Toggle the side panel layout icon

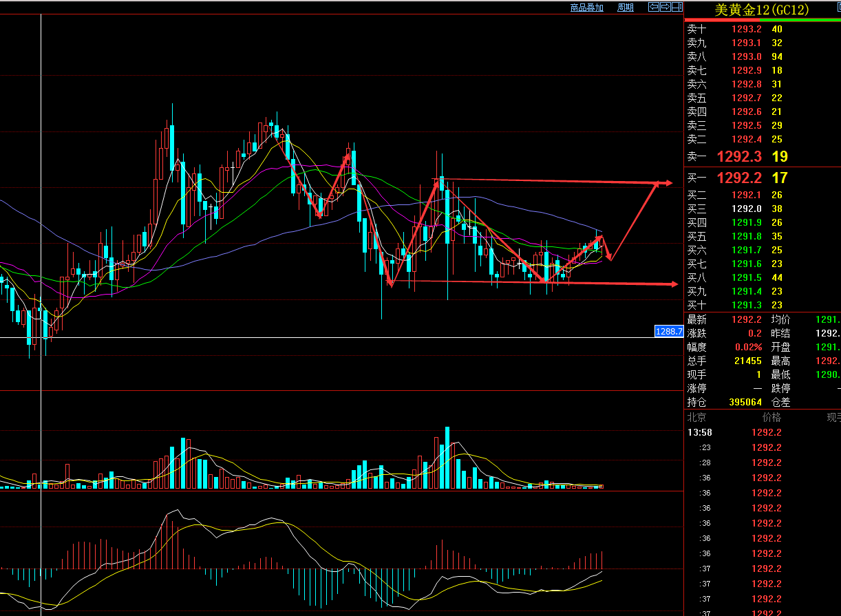coord(677,7)
